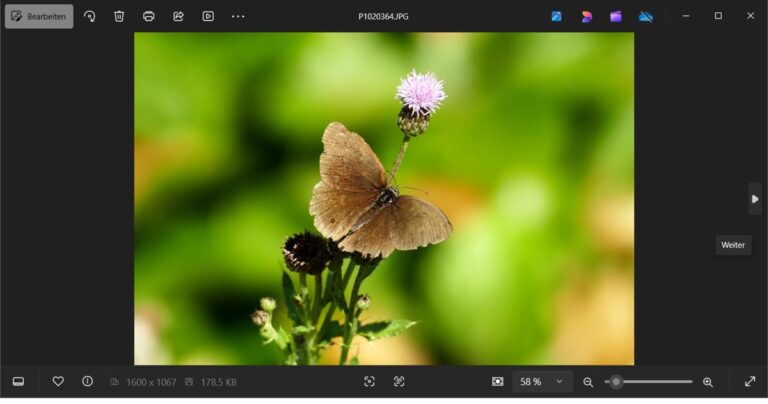Image resolution: width=768 pixels, height=404 pixels.
Task: Click the file size 178.5 KB
Action: click(x=218, y=382)
